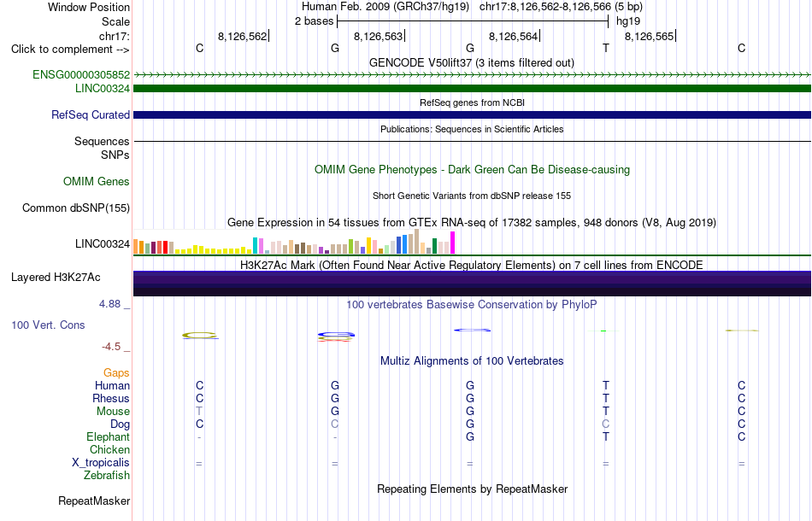812x521 pixels.
Task: Click the magenta bar in GTEx expression chart
Action: tap(453, 243)
